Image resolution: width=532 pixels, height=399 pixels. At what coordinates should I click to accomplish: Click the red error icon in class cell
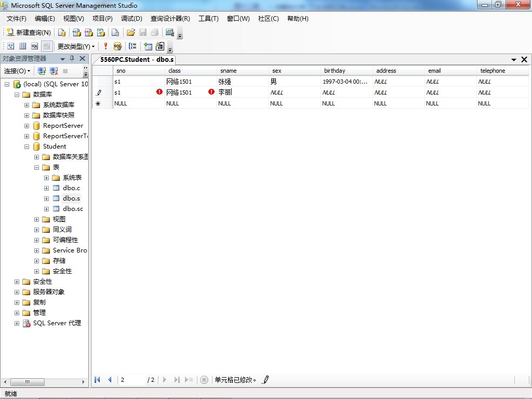(211, 92)
